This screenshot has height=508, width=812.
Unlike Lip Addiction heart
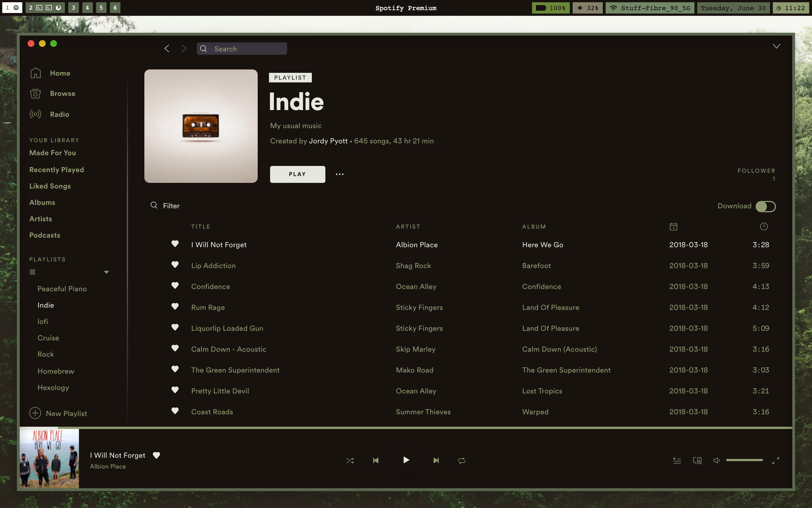click(175, 264)
